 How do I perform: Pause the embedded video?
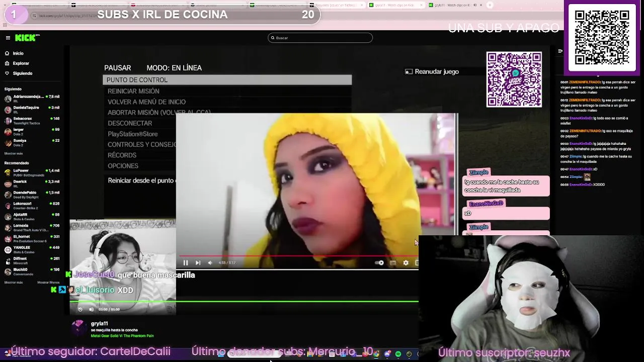point(185,262)
